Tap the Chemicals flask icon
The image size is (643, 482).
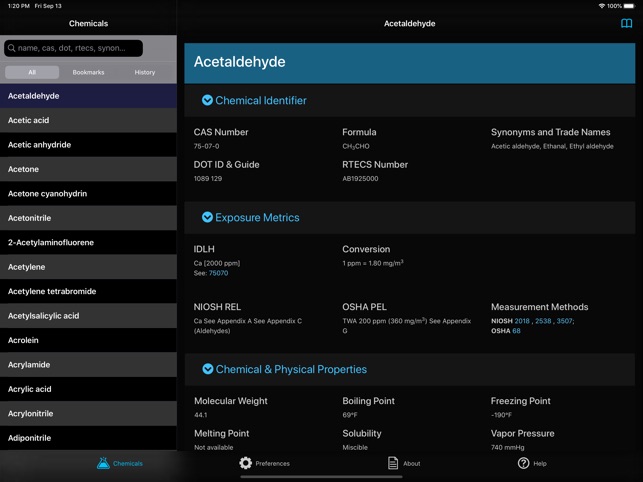tap(103, 463)
